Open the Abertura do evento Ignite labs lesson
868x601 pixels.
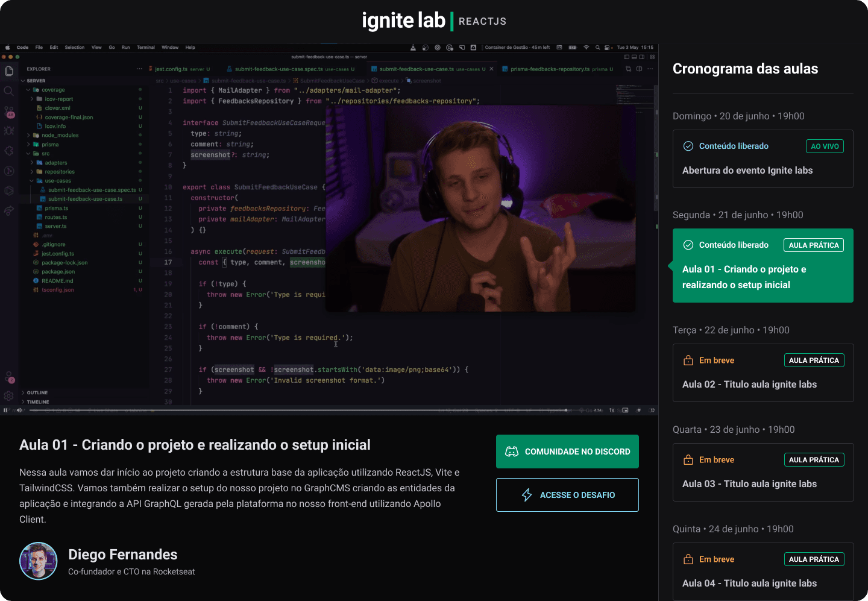763,159
